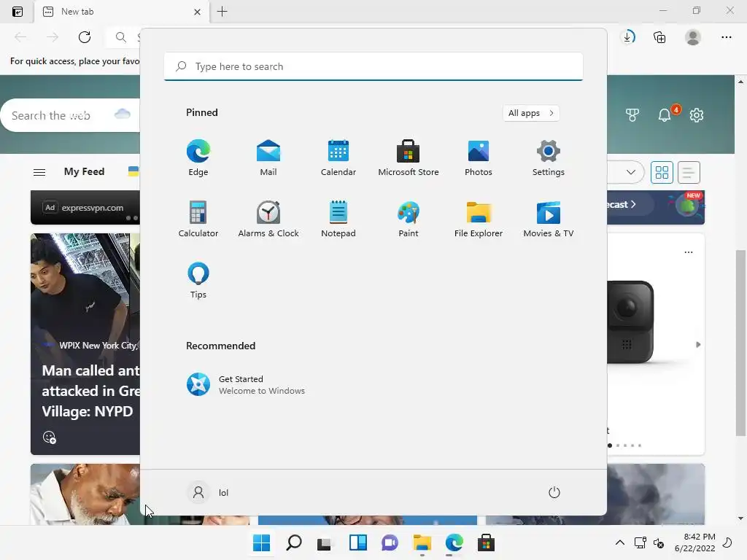Launch the Photos app

[479, 158]
